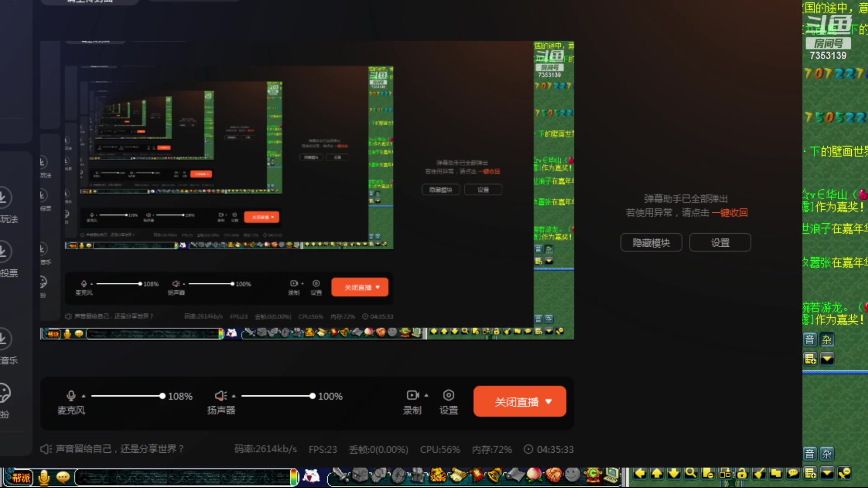This screenshot has width=868, height=488.
Task: Click the microphone volume slider handle
Action: (x=162, y=396)
